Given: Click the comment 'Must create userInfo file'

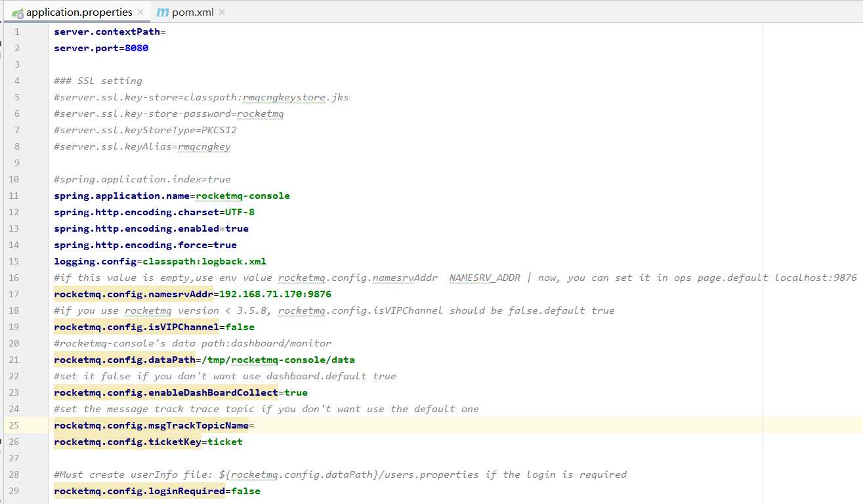Looking at the screenshot, I should 340,474.
